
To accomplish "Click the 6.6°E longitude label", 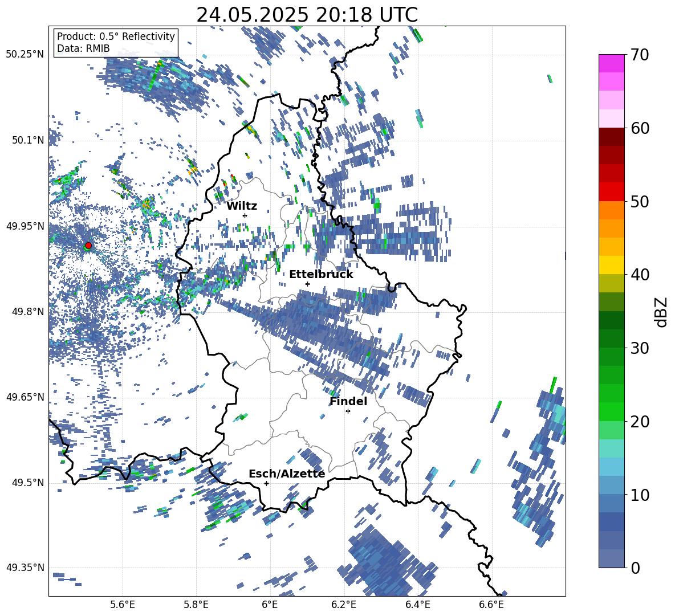I will tap(491, 605).
